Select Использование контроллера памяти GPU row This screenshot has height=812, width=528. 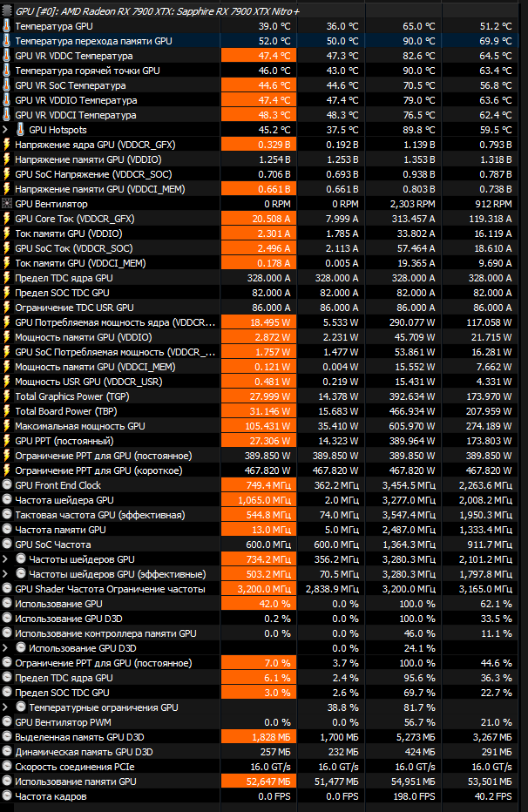pyautogui.click(x=260, y=633)
